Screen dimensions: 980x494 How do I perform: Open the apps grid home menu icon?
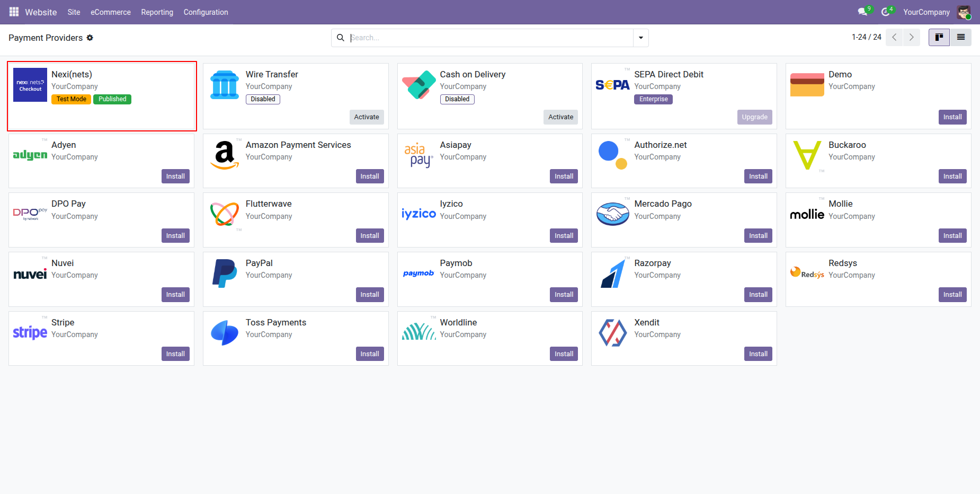click(14, 12)
